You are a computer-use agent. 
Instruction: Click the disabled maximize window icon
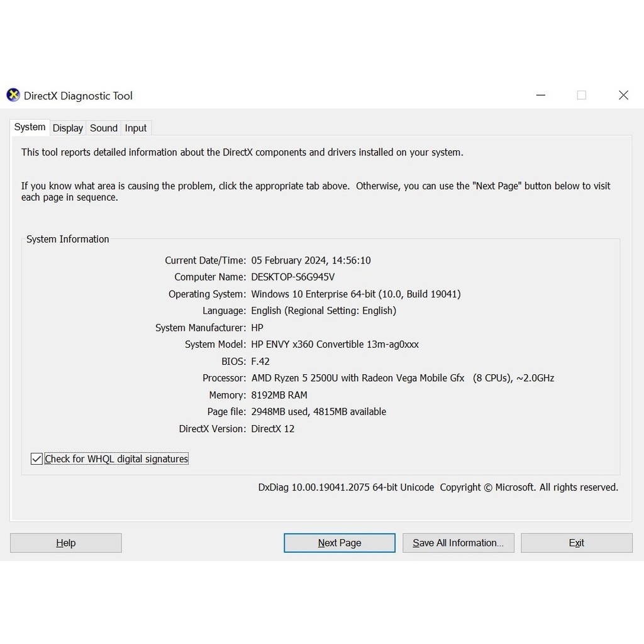point(582,96)
